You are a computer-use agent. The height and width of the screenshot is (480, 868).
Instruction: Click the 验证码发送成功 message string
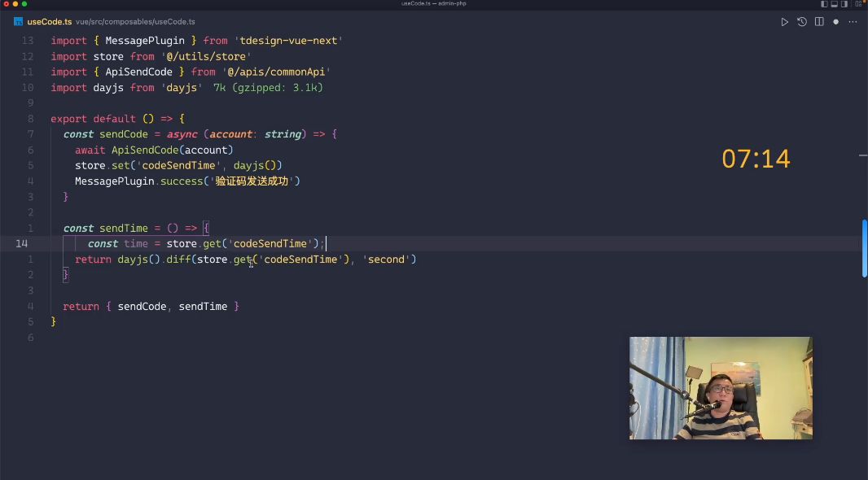click(252, 181)
